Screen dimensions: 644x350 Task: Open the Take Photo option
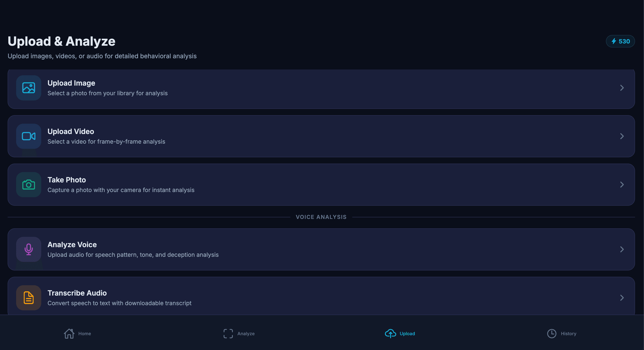pyautogui.click(x=322, y=185)
